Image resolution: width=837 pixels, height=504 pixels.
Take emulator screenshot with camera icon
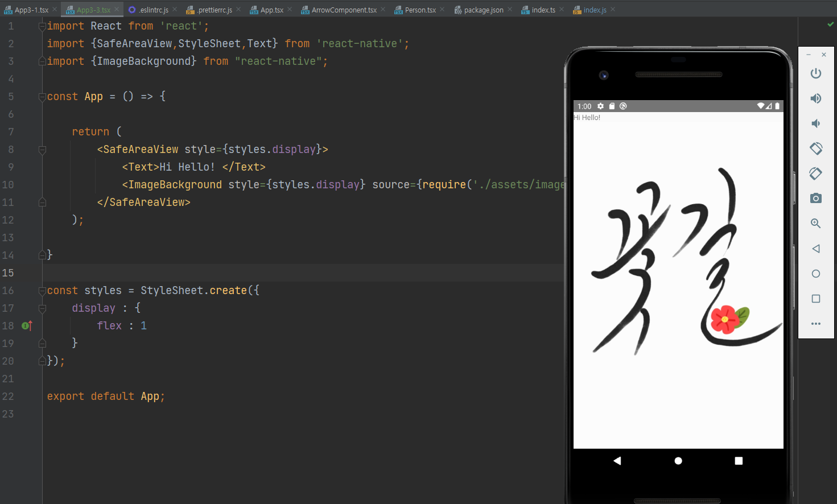point(816,199)
